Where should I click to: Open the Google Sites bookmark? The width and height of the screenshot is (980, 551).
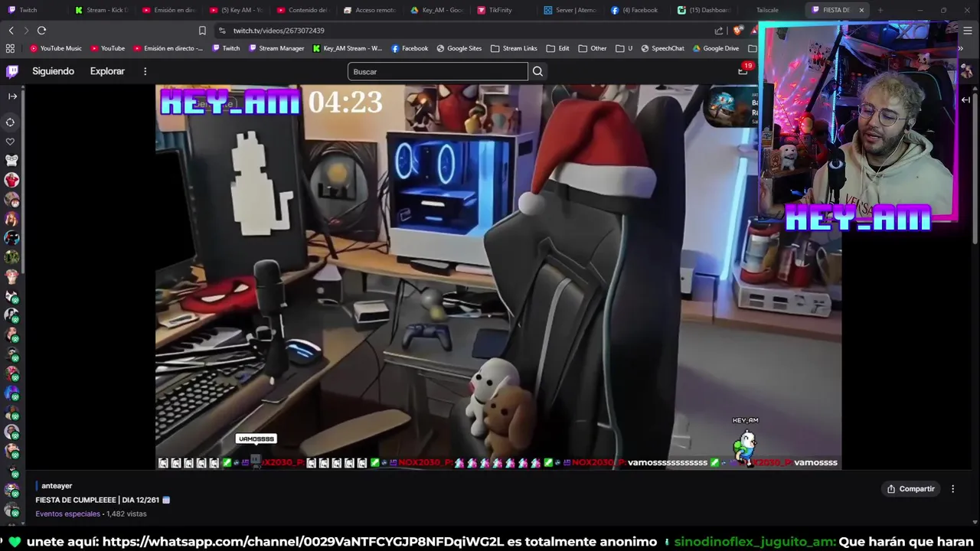pos(459,48)
